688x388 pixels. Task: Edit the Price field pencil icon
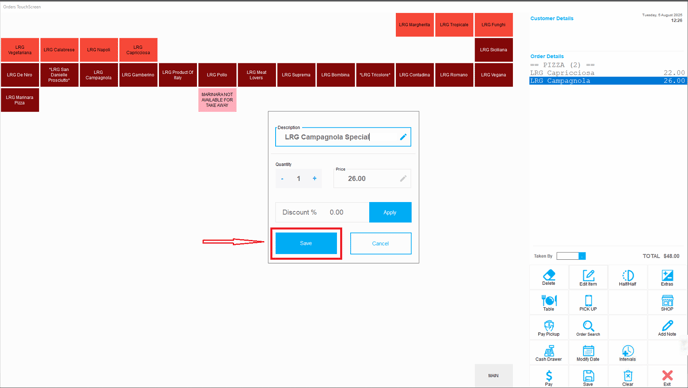tap(403, 178)
